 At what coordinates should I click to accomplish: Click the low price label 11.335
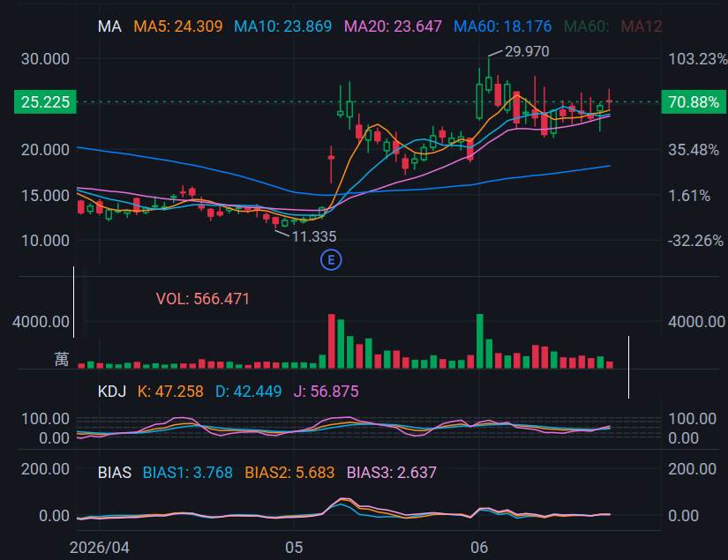[x=314, y=236]
